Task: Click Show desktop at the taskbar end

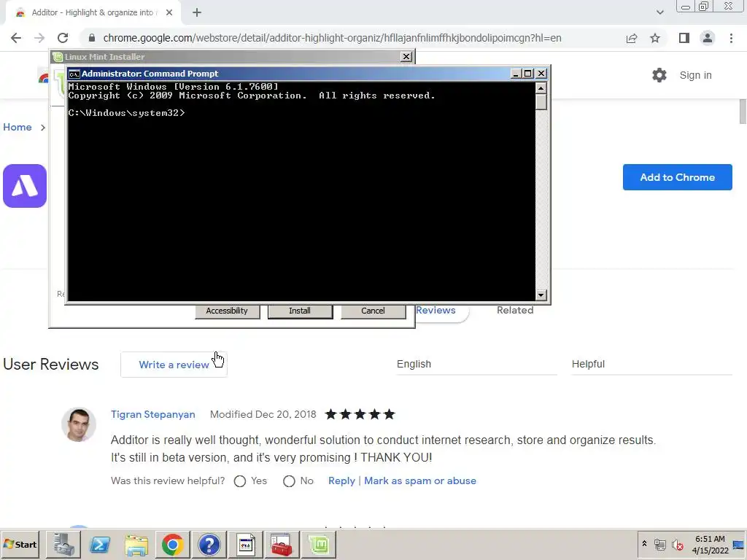Action: click(x=739, y=544)
